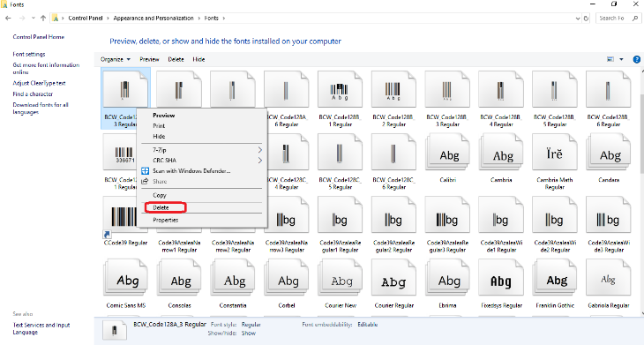Image resolution: width=644 pixels, height=345 pixels.
Task: Open Control Panel Home link
Action: (x=39, y=37)
